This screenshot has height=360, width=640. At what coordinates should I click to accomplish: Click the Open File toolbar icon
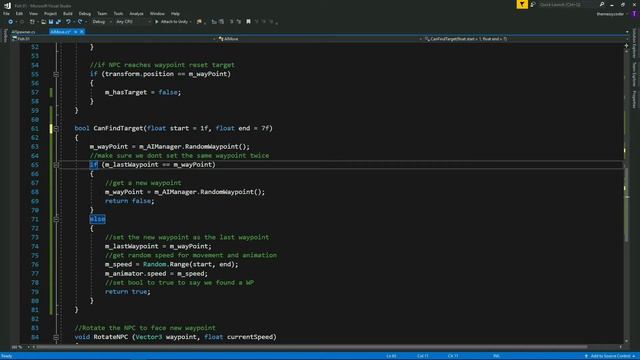coord(43,22)
